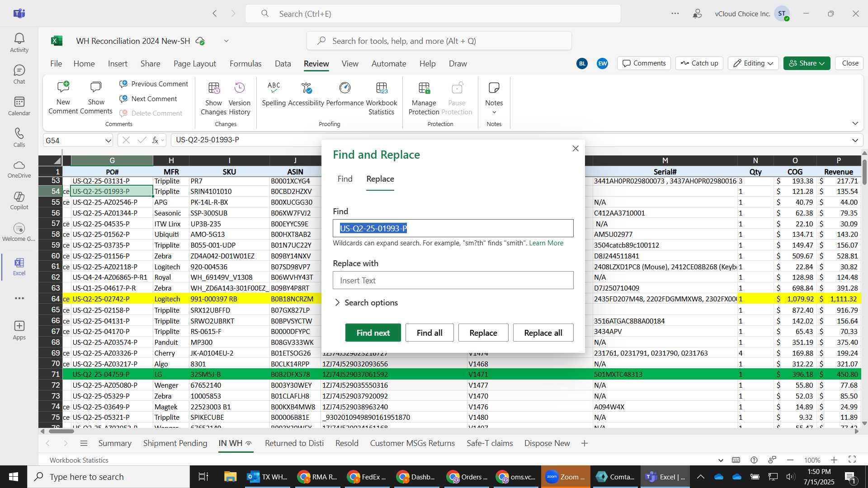Click the Replace with text field

pos(453,280)
